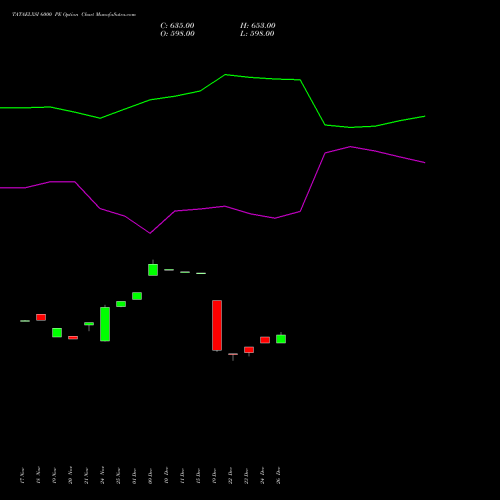The image size is (500, 500).
Task: Click the highest green candle above 09 Dec
Action: click(153, 270)
